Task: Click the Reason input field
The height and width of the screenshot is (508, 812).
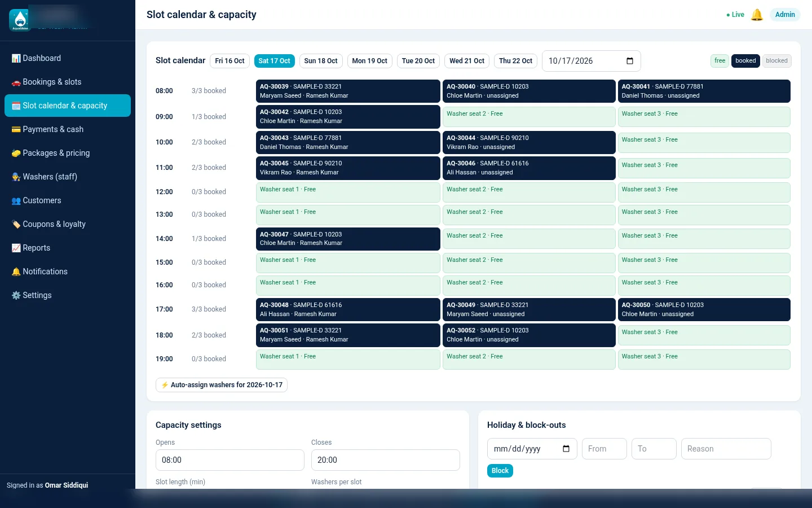Action: click(726, 449)
